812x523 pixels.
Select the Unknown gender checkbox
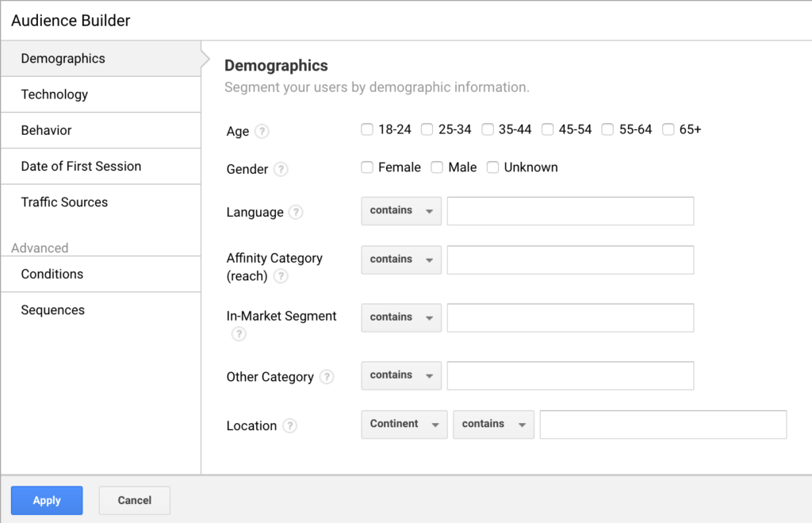[492, 167]
